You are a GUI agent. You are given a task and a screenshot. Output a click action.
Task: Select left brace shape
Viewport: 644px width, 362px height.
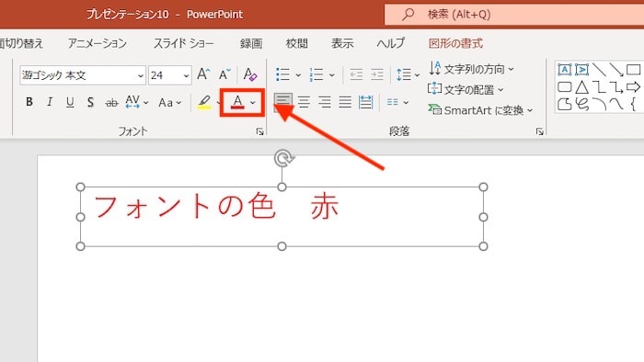tap(633, 104)
